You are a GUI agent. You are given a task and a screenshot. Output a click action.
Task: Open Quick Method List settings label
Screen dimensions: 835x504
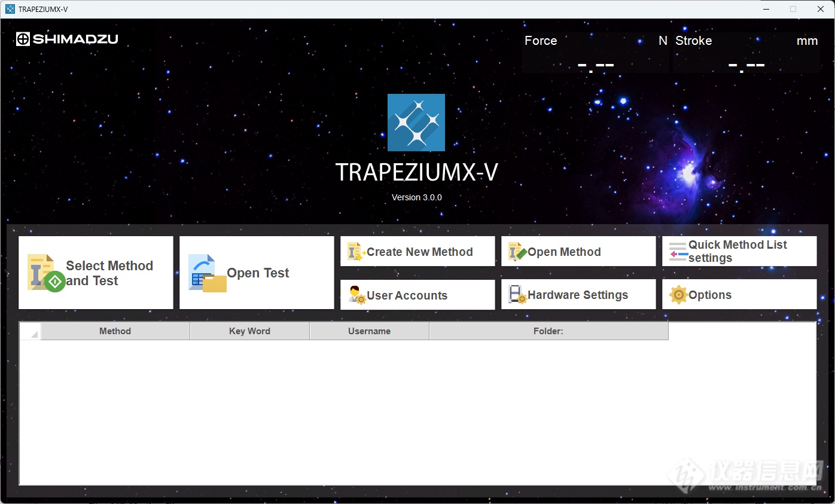pyautogui.click(x=738, y=251)
